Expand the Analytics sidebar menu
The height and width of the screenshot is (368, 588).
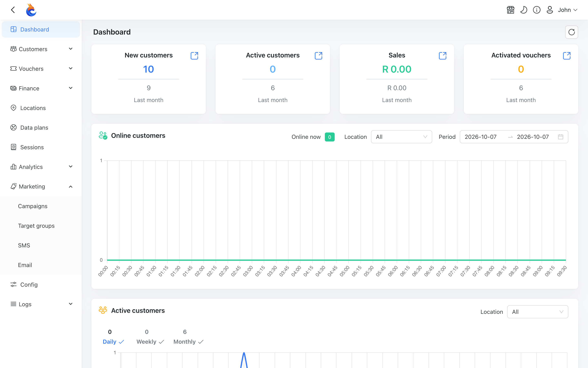(41, 167)
